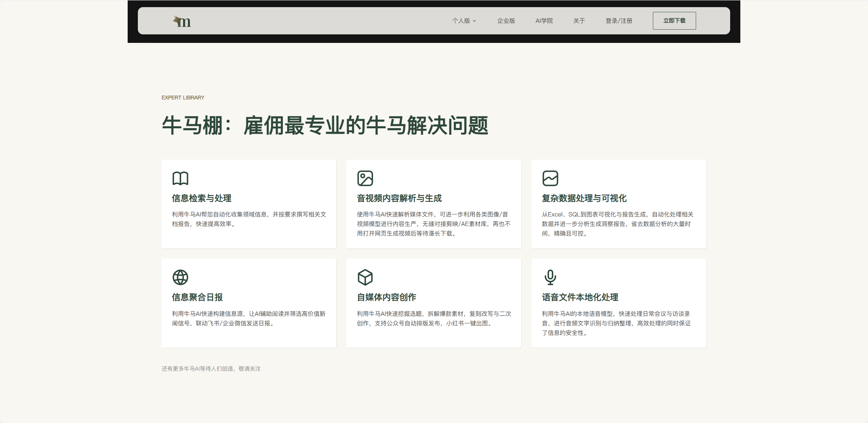The width and height of the screenshot is (868, 423).
Task: Select the 语音文件本地化处理 card title
Action: click(x=580, y=297)
